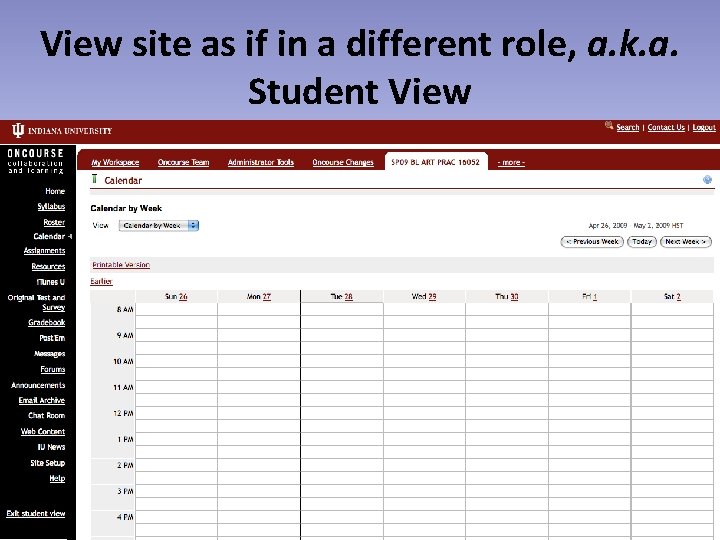720x540 pixels.
Task: Select the Administrator Tools tab
Action: [261, 163]
